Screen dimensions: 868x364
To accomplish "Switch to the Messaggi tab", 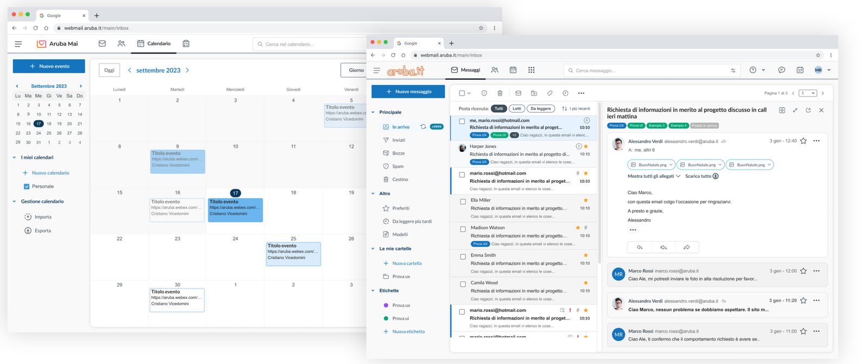I will pos(465,70).
